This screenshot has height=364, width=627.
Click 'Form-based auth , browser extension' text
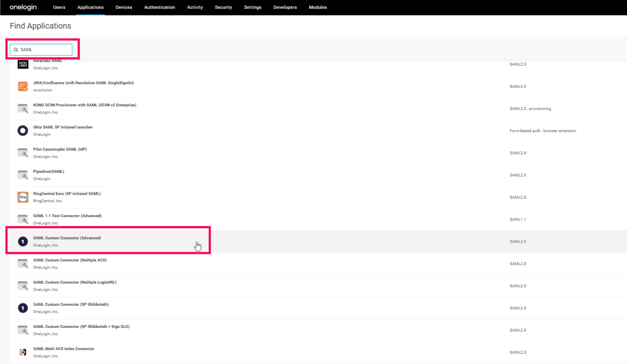543,131
